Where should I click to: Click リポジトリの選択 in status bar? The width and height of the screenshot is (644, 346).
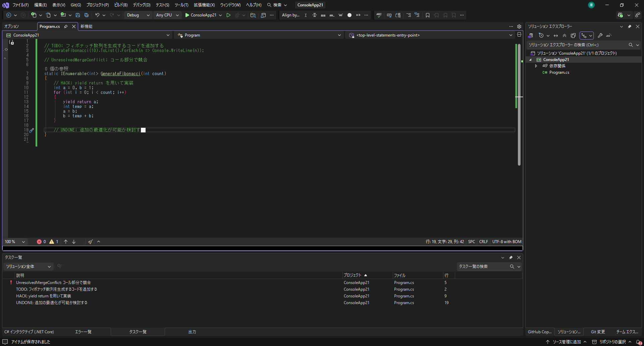point(612,342)
